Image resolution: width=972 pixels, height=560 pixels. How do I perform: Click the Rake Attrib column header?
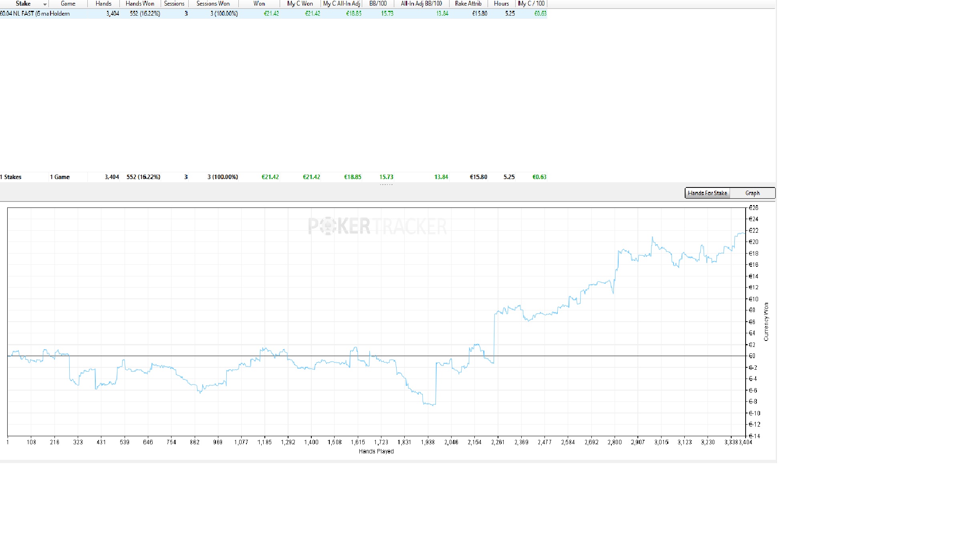(x=468, y=4)
